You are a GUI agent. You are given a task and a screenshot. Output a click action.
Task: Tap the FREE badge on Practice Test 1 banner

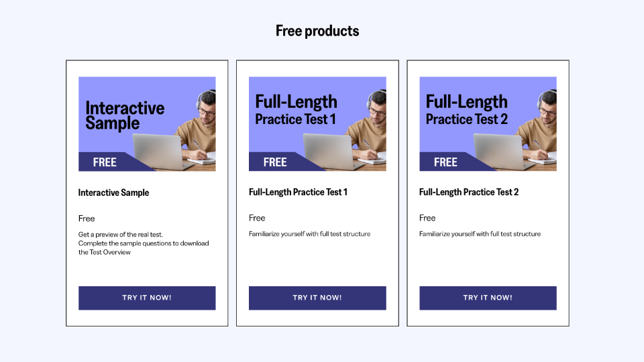(x=275, y=162)
